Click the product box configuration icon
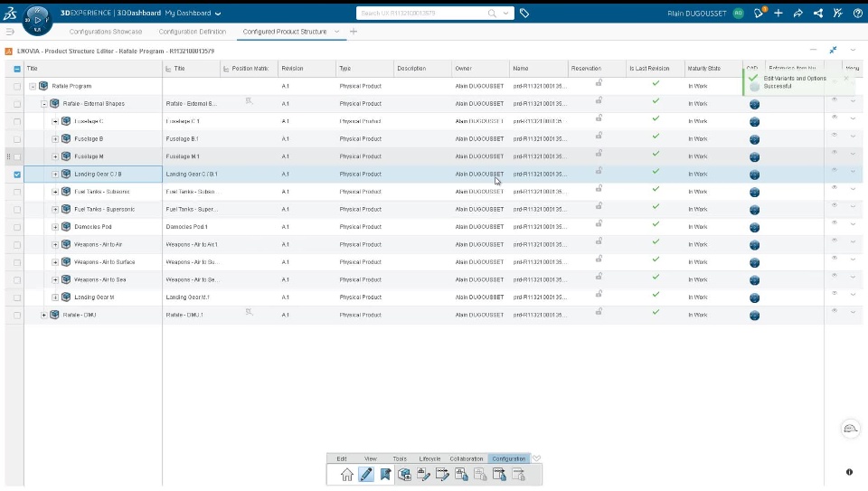868x491 pixels. [x=405, y=475]
